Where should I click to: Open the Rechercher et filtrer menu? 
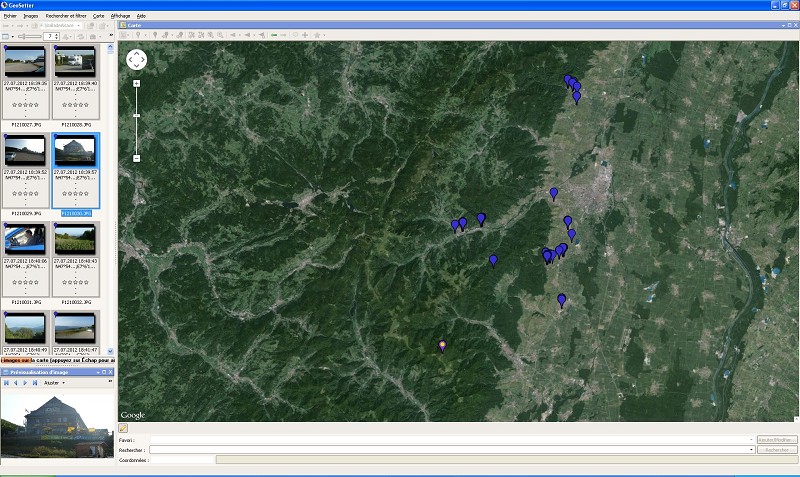coord(65,16)
